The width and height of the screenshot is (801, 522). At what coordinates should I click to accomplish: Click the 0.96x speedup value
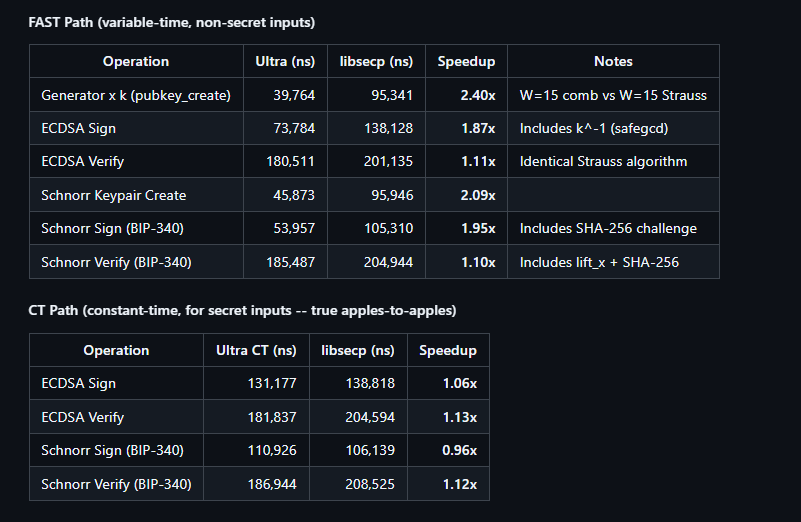click(459, 451)
